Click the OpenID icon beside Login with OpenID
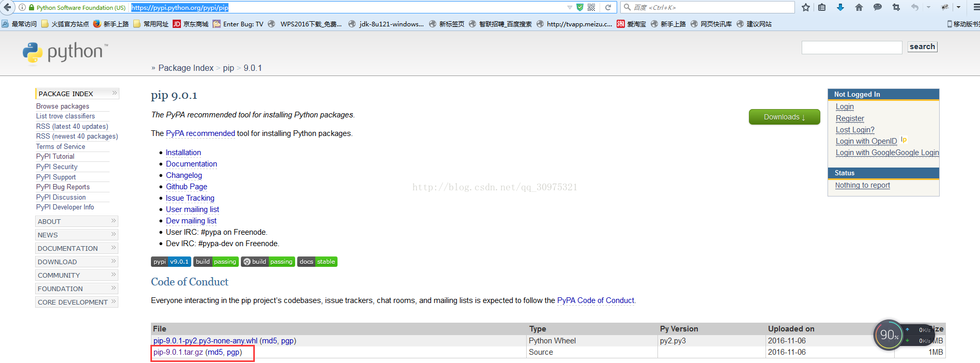 (x=904, y=140)
